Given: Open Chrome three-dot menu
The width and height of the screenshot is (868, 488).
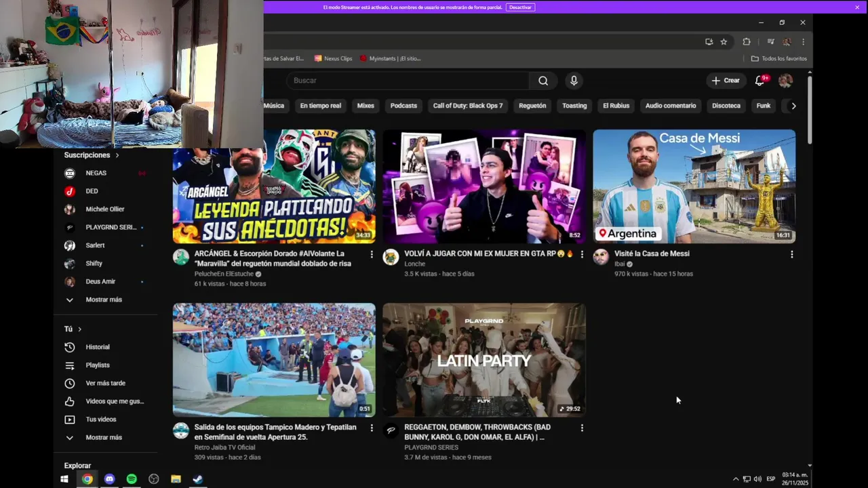Looking at the screenshot, I should coord(803,41).
